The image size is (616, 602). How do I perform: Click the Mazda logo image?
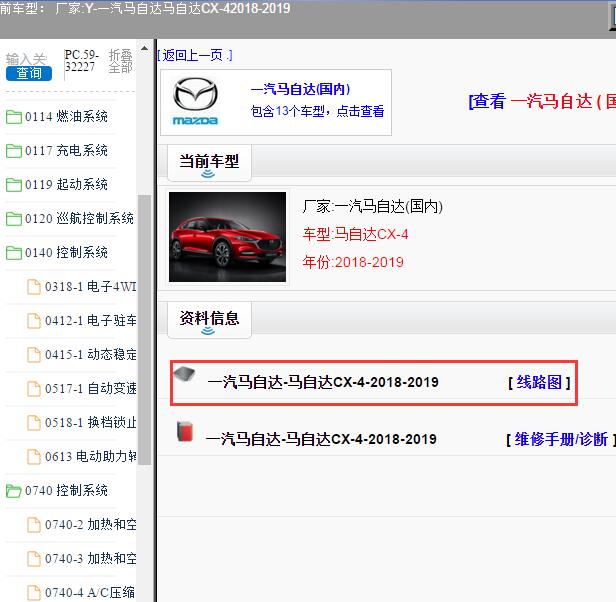click(x=195, y=101)
